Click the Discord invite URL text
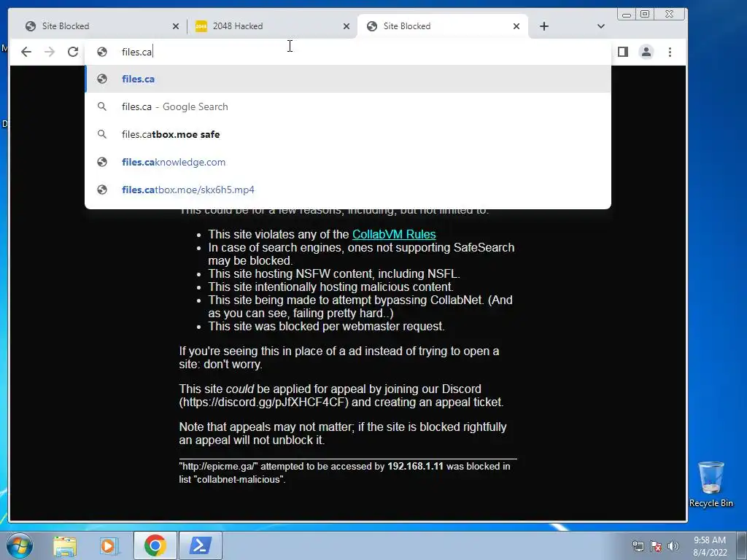Image resolution: width=747 pixels, height=560 pixels. (x=264, y=402)
